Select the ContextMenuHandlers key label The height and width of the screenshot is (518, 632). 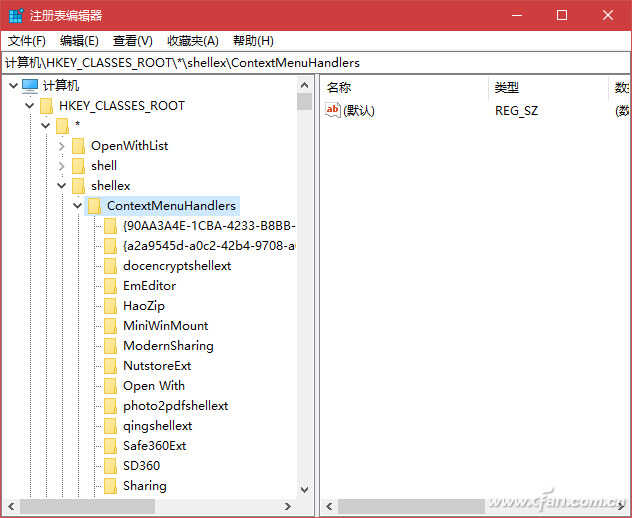point(171,206)
